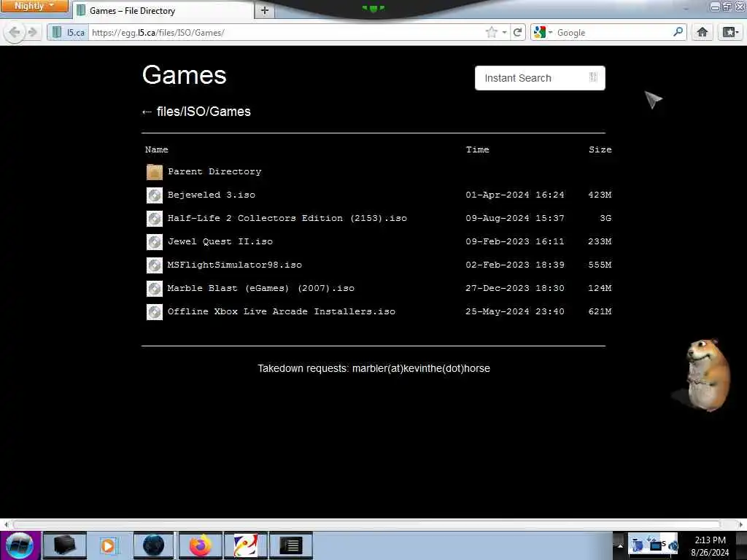Go back to the previous page
Image resolution: width=747 pixels, height=560 pixels.
[x=15, y=32]
